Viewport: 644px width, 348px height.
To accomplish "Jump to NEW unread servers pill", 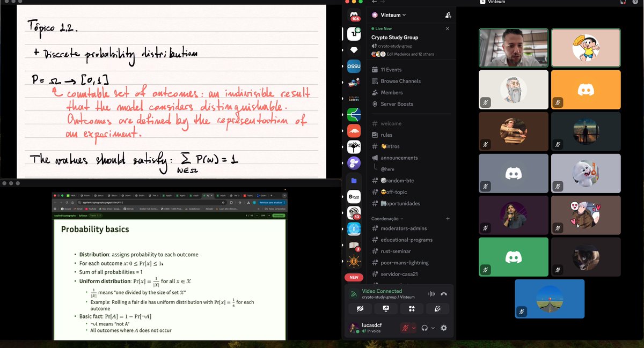I will [354, 277].
